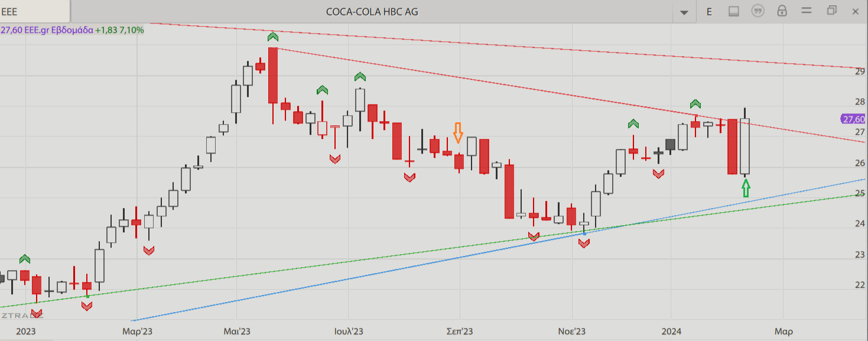
Task: Click the tall red candle at the May 2023 peak
Action: point(272,75)
